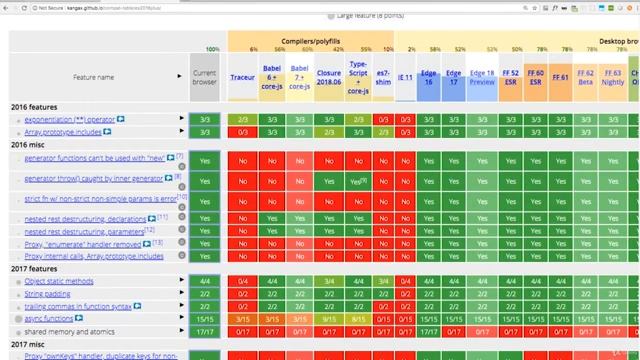Image resolution: width=640 pixels, height=360 pixels.
Task: Click the FF 63 Nightly column header
Action: pos(613,77)
